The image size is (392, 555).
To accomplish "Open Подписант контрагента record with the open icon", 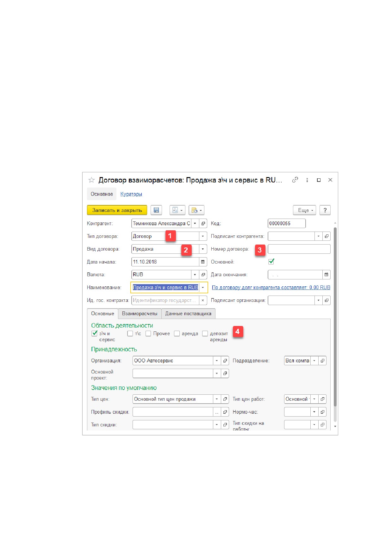I will click(x=327, y=236).
